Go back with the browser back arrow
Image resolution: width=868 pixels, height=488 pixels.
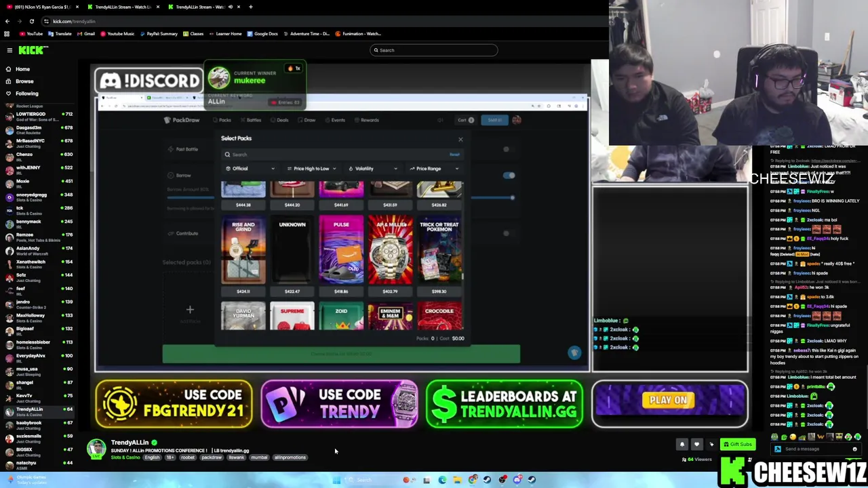(7, 21)
